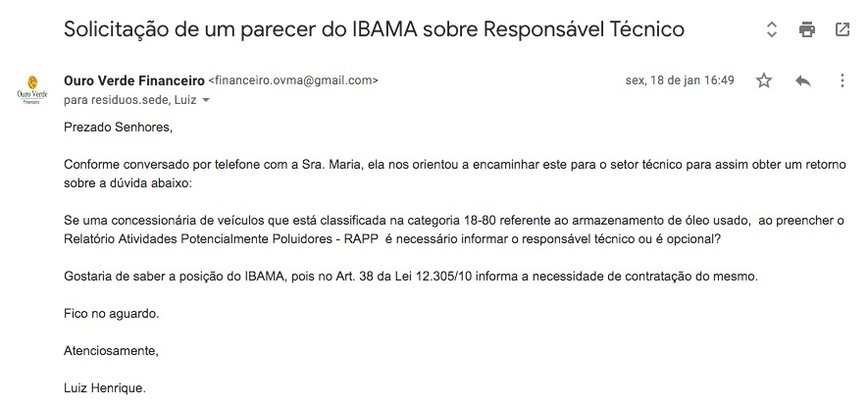
Task: Click the recipients line para residuos.sede, Luiz
Action: pos(130,101)
